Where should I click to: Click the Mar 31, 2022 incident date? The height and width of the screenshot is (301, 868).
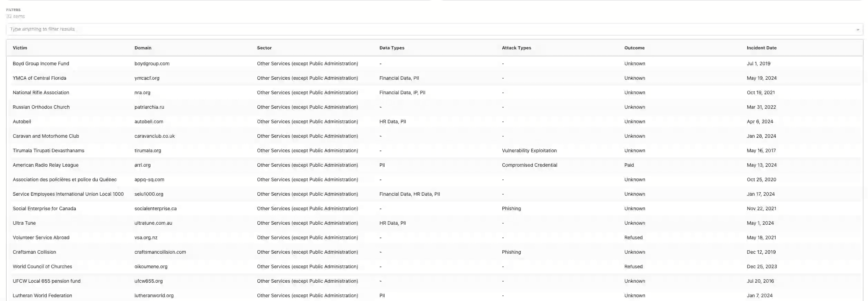(761, 107)
